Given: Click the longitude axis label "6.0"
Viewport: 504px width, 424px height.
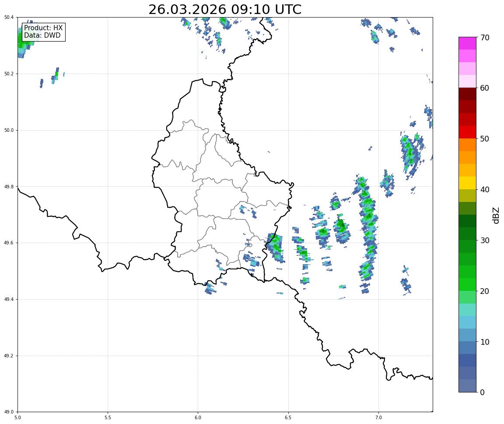Looking at the screenshot, I should click(x=198, y=418).
